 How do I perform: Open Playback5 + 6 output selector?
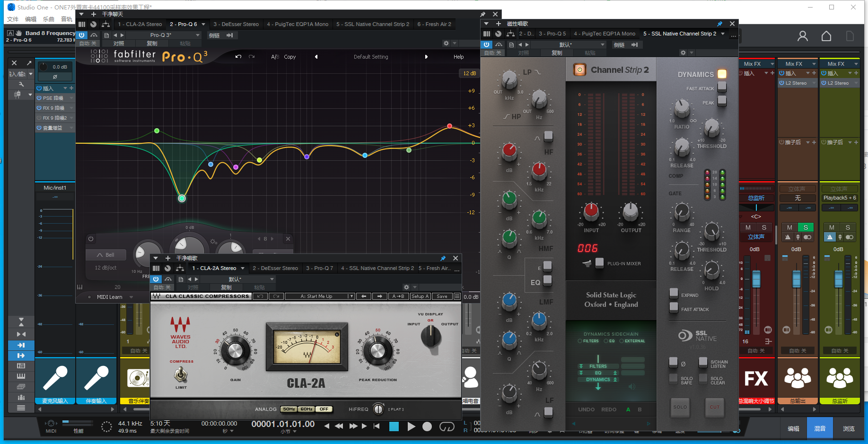pos(839,198)
